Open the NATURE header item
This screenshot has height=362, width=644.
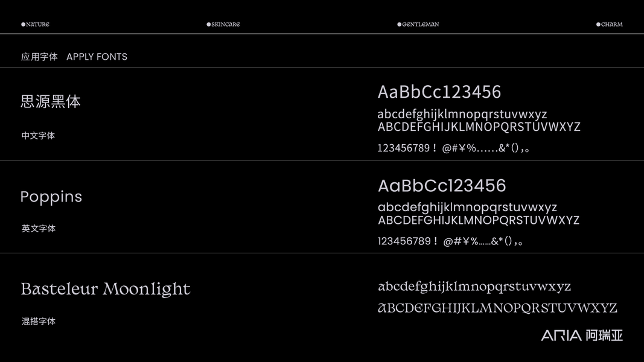[37, 25]
